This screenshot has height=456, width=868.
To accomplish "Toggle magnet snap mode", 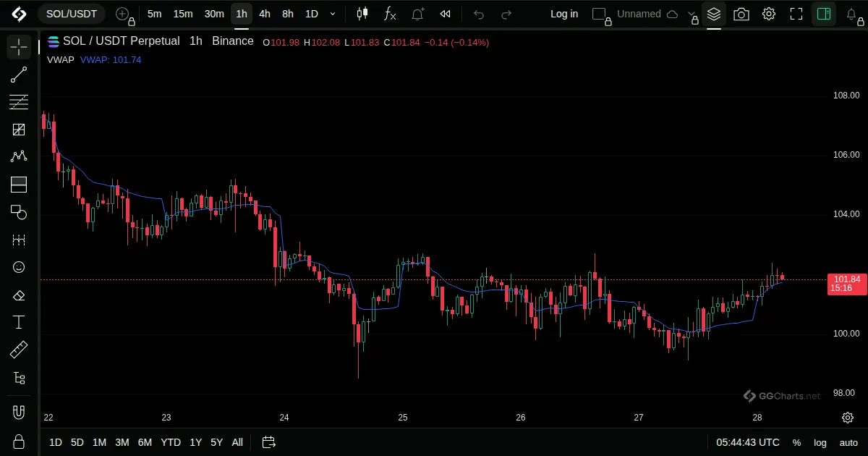I will pyautogui.click(x=19, y=413).
